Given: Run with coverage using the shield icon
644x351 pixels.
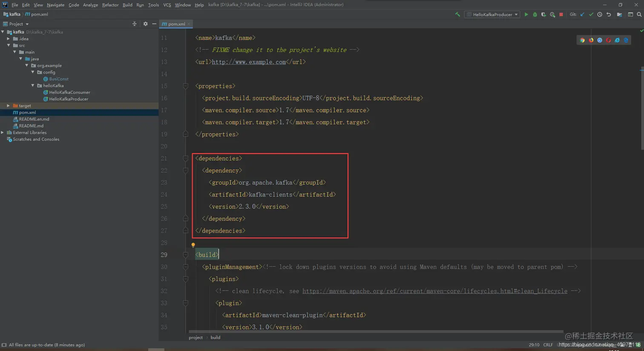Looking at the screenshot, I should point(543,14).
